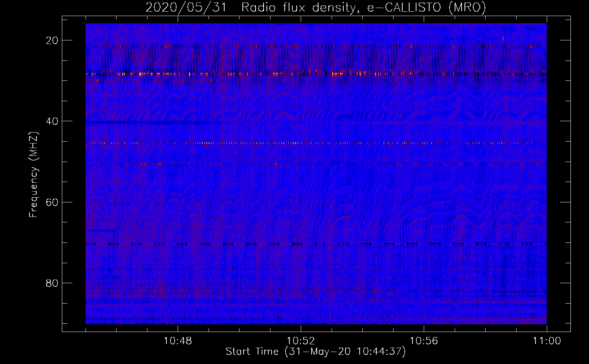Screen dimensions: 589x364
Task: Click the 11:00 time tick label
Action: (547, 341)
